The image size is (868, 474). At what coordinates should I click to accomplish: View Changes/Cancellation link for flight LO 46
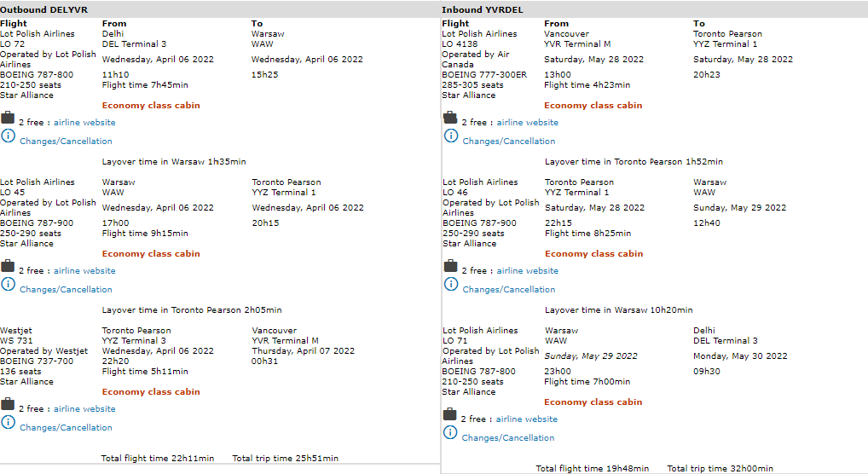point(508,290)
